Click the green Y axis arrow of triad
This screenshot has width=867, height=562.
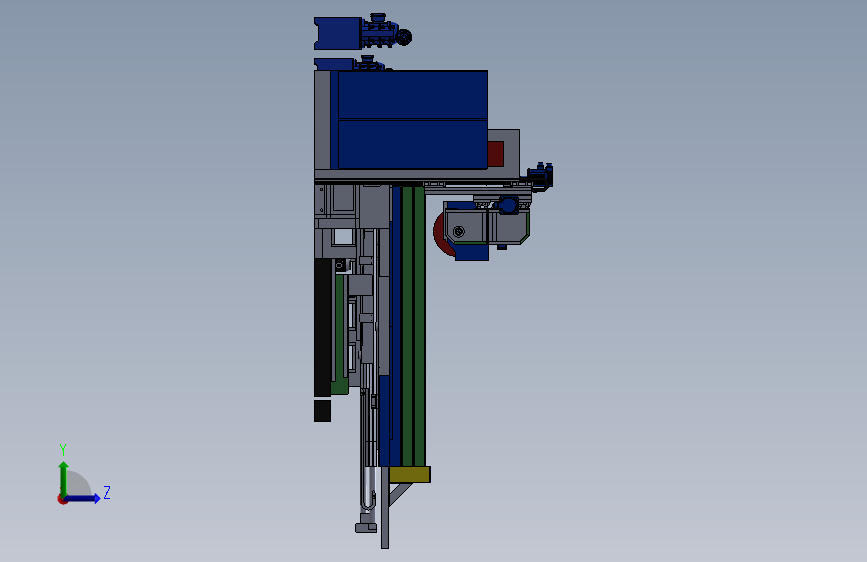click(x=64, y=479)
